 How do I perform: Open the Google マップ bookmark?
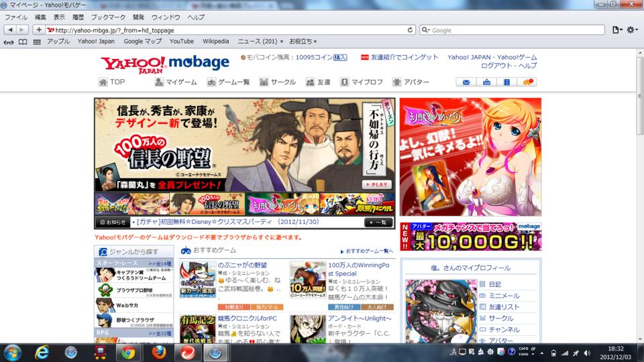click(142, 42)
